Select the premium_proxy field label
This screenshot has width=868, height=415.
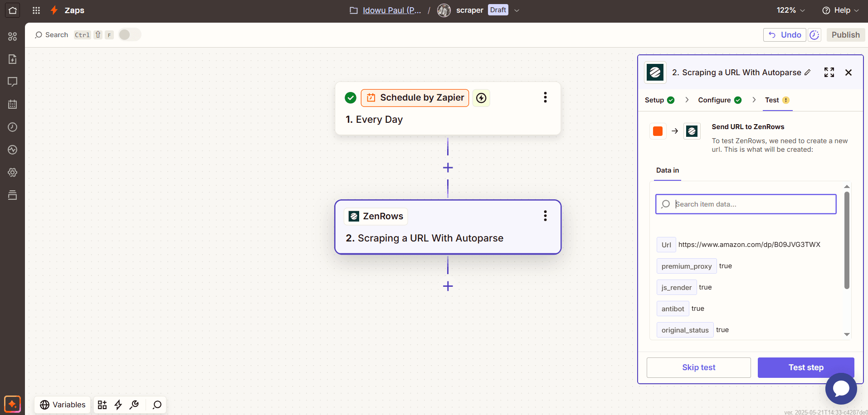(687, 266)
